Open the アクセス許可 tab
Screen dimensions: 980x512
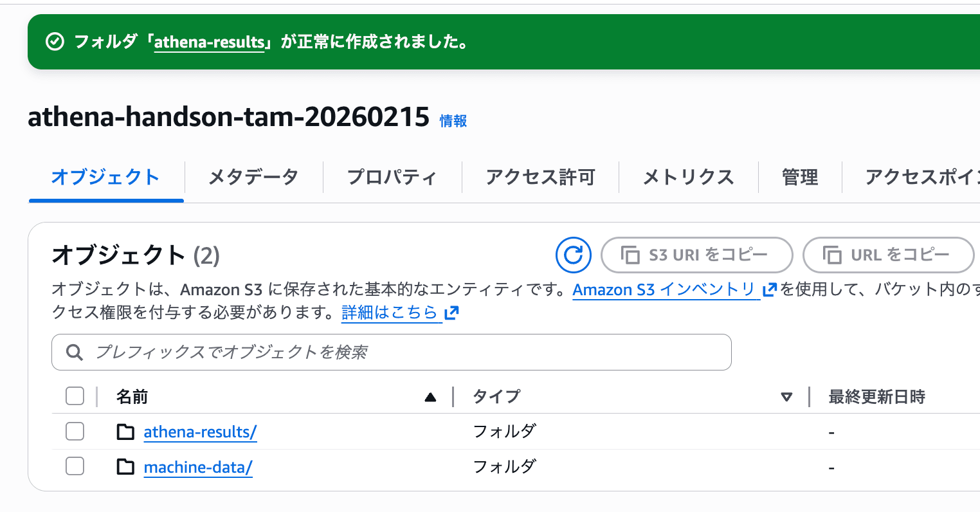click(x=540, y=177)
